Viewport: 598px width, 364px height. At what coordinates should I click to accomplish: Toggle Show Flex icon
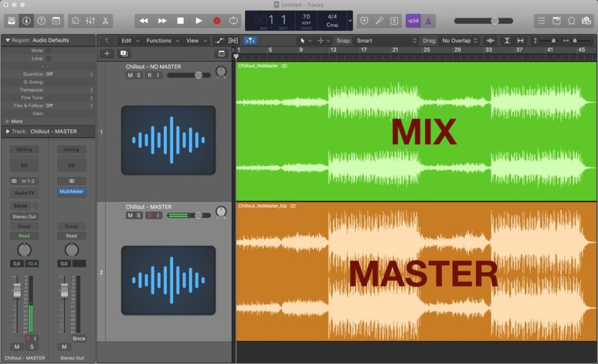[233, 41]
